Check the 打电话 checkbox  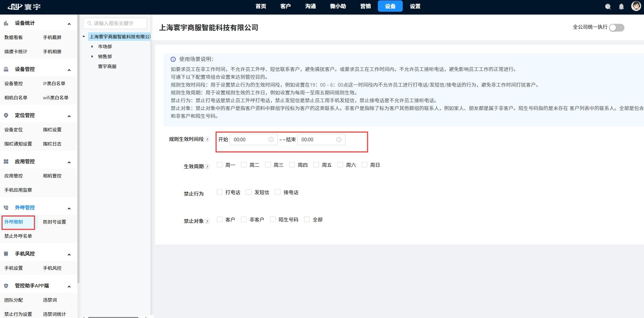(x=220, y=192)
